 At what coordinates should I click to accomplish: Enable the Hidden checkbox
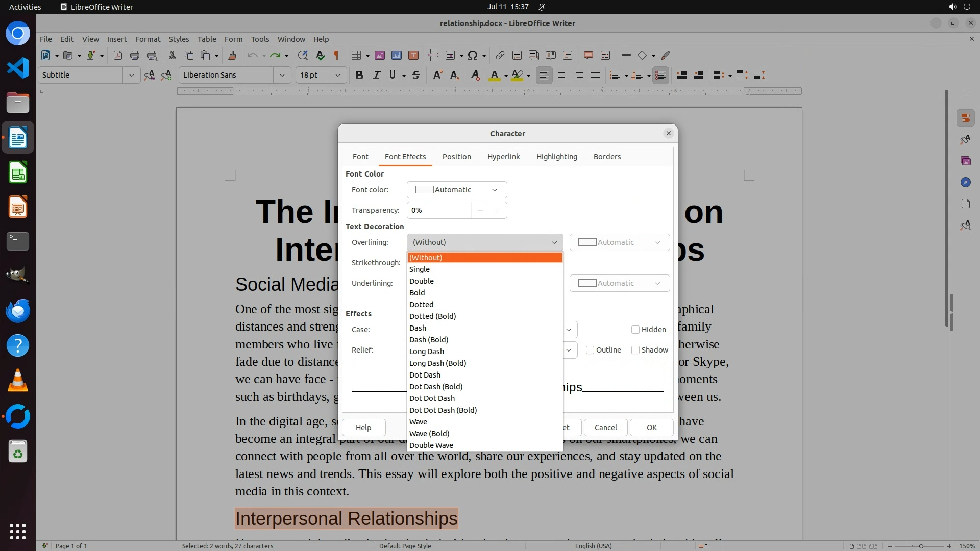[x=635, y=330]
